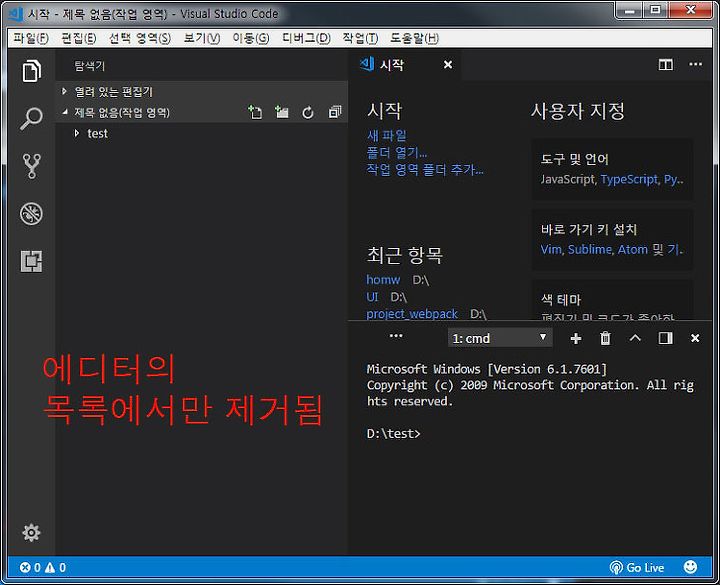This screenshot has width=720, height=585.
Task: Expand the 열려 있는 편집기 section
Action: click(x=201, y=91)
